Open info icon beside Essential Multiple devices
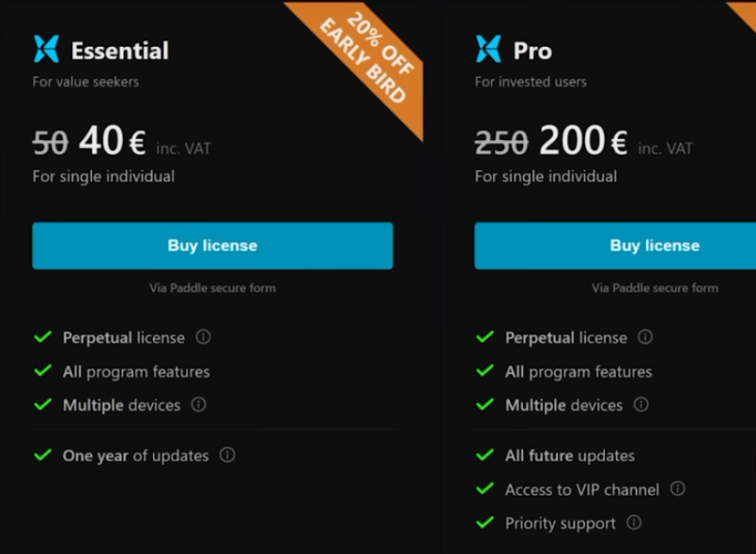 [198, 405]
